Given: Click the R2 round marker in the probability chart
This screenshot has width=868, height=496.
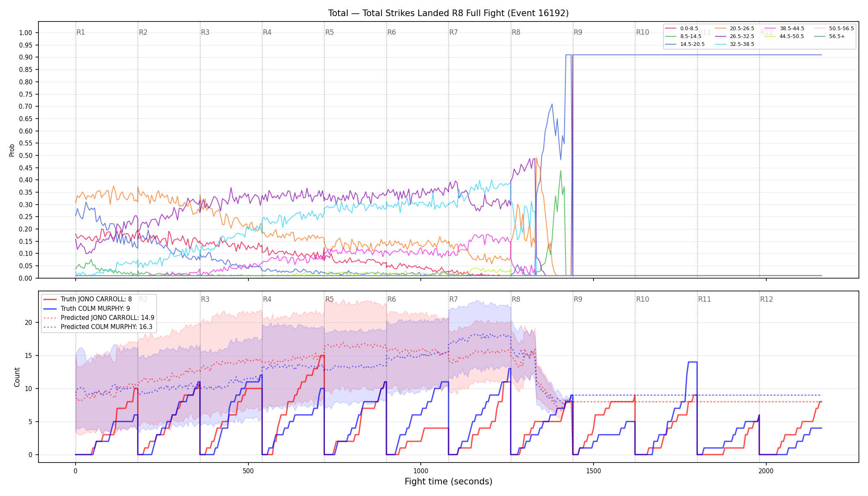Looking at the screenshot, I should pos(143,32).
